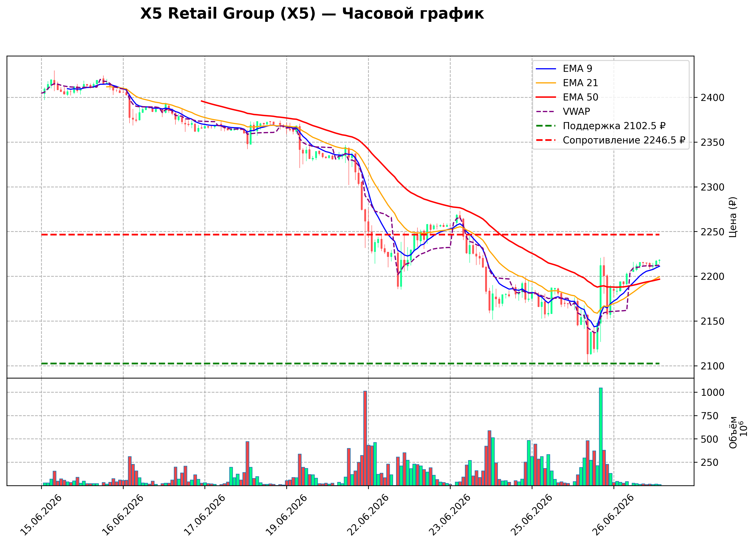
Task: Click the 2400 price axis label
Action: tap(712, 98)
